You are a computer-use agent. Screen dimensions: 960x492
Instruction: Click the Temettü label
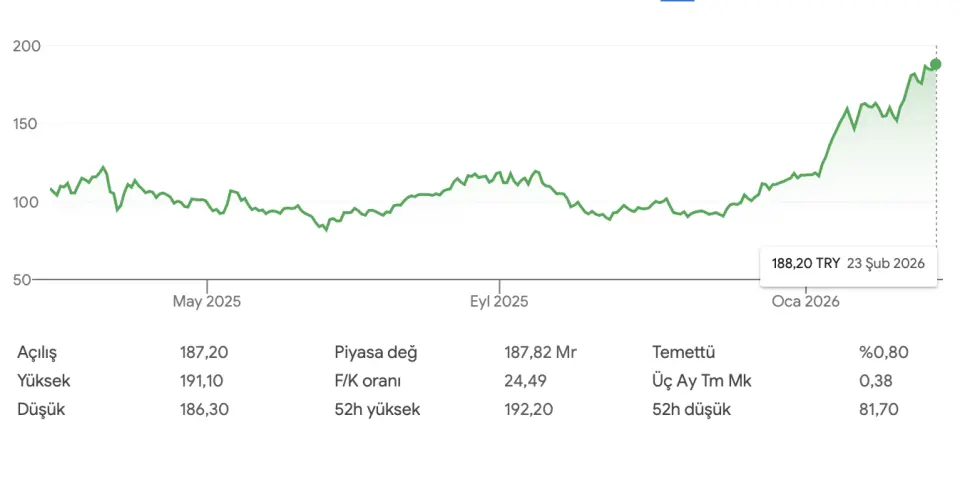tap(684, 352)
